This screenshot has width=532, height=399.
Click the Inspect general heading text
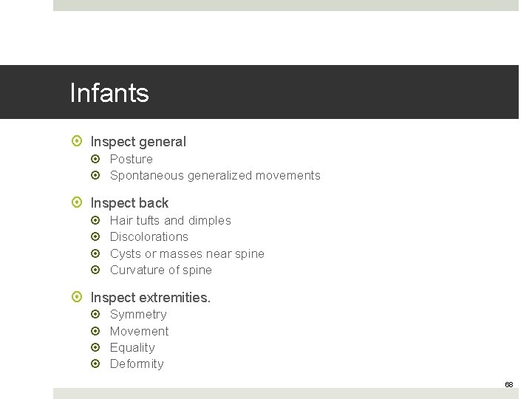point(138,142)
